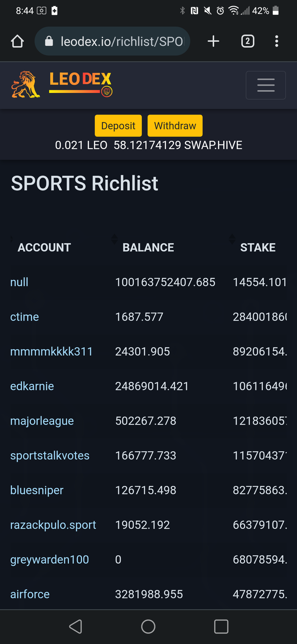This screenshot has width=297, height=644.
Task: Tap the Android back navigation button
Action: click(76, 626)
